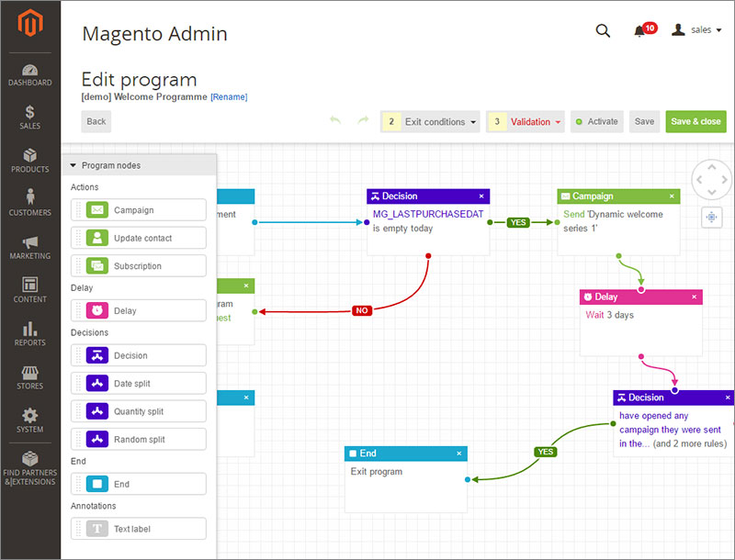Click the Back button
The width and height of the screenshot is (735, 560).
point(96,121)
